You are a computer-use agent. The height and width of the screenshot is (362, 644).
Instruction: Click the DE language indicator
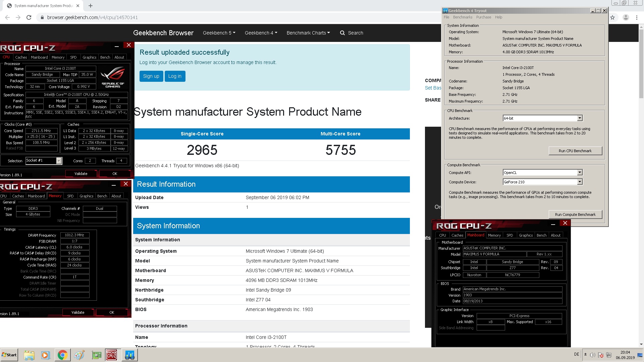point(577,354)
